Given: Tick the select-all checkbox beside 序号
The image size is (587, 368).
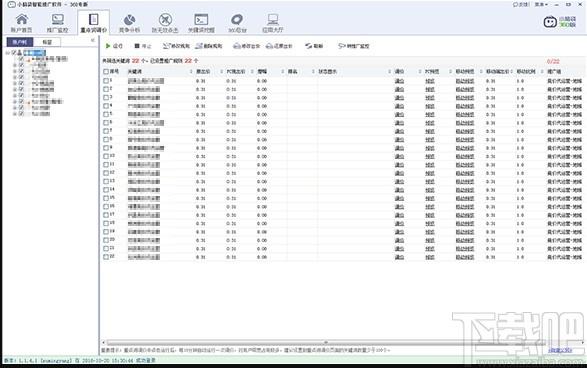Looking at the screenshot, I should pos(106,72).
